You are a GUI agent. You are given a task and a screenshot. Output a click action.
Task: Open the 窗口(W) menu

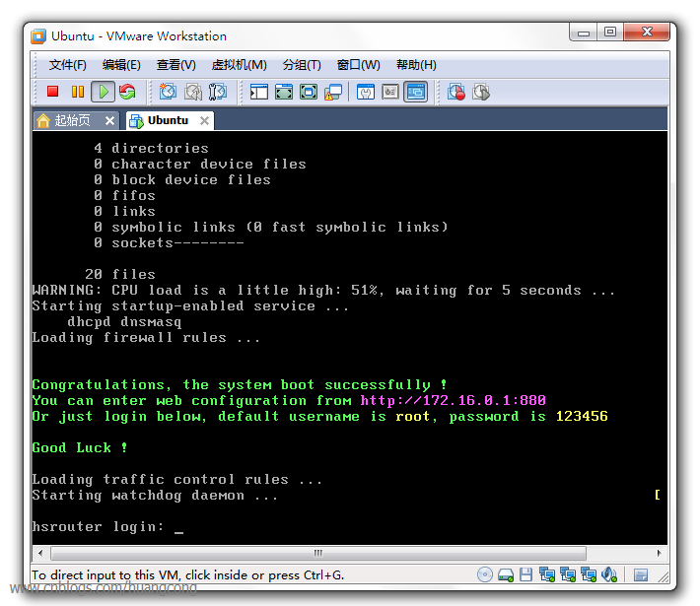(358, 65)
